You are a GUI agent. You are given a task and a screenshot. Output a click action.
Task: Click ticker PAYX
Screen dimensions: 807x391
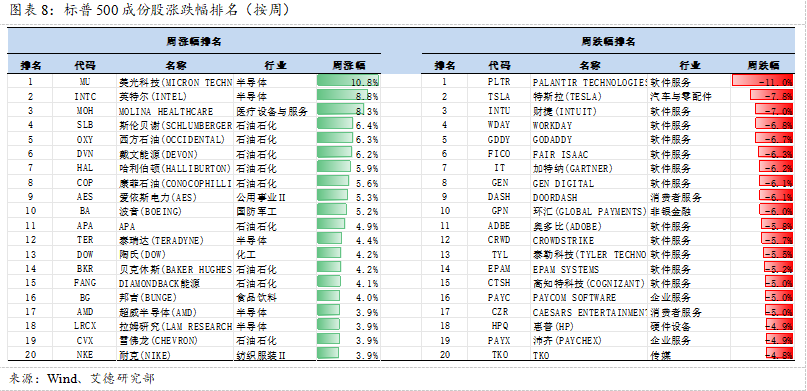[499, 341]
